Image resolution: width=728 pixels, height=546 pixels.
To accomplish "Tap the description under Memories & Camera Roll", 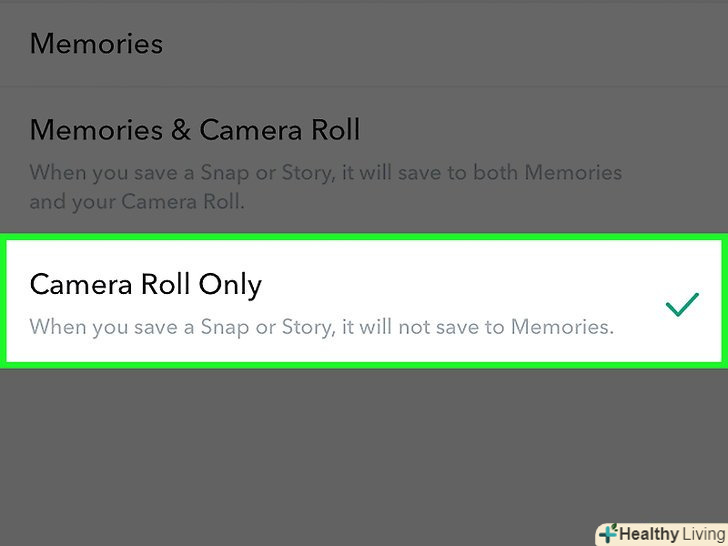I will click(325, 186).
